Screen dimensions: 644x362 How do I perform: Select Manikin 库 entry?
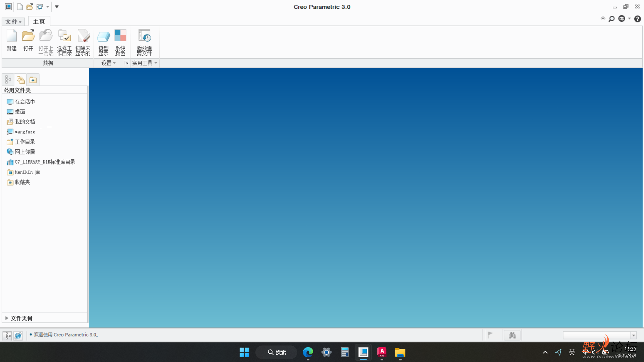[x=23, y=172]
